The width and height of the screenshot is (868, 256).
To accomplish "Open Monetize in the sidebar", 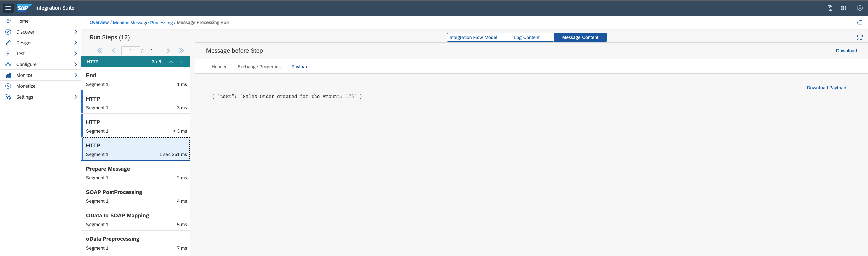I will 41,86.
